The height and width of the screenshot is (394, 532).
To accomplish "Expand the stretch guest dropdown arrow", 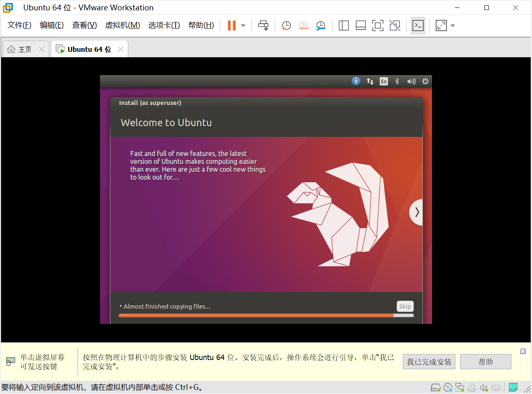I will 453,26.
